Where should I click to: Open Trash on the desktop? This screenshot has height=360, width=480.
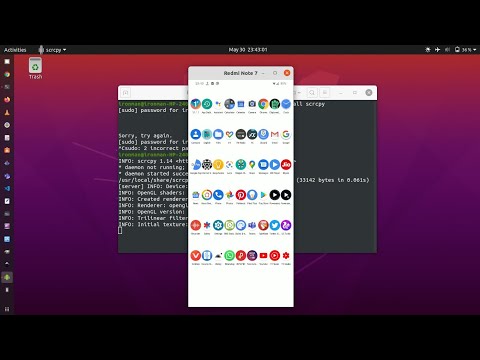click(35, 68)
